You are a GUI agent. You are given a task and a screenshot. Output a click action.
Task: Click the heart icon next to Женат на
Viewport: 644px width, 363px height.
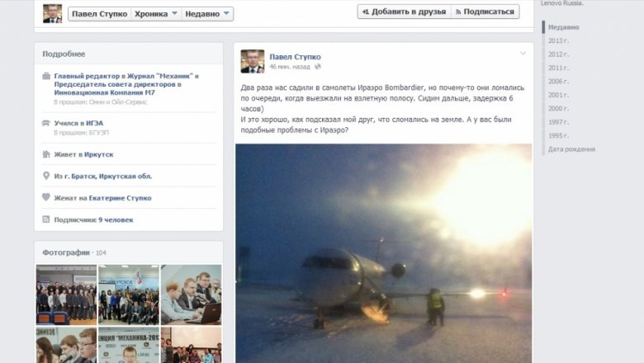pos(46,197)
